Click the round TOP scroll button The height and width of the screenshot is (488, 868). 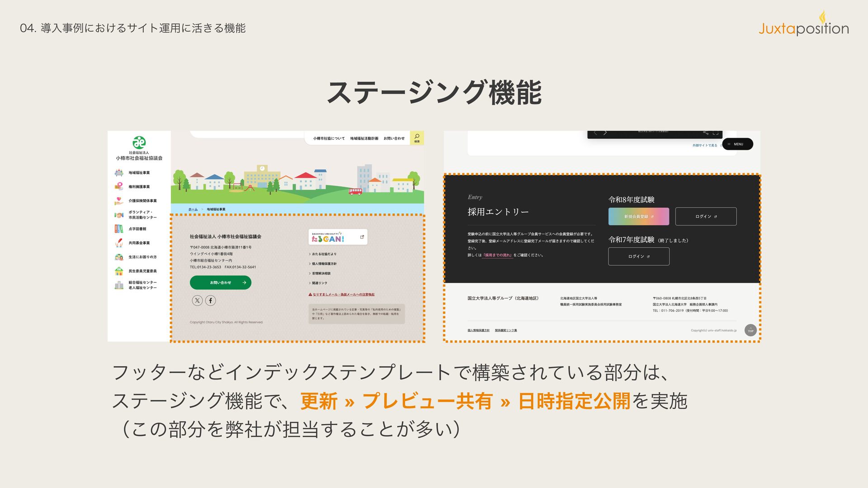pyautogui.click(x=750, y=330)
